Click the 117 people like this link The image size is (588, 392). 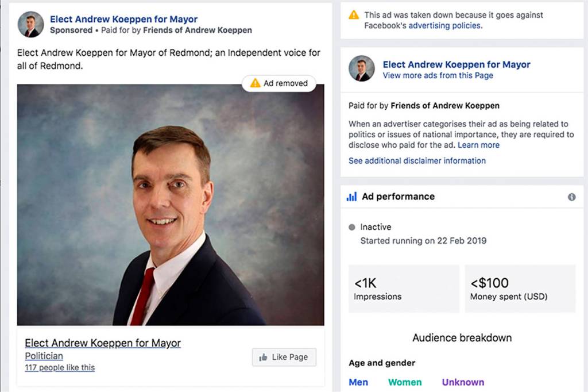point(60,368)
